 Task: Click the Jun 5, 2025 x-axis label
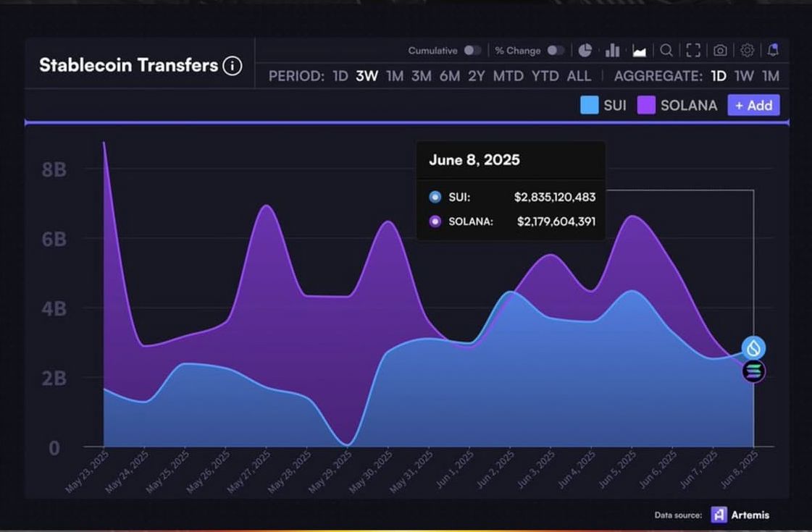(x=617, y=470)
